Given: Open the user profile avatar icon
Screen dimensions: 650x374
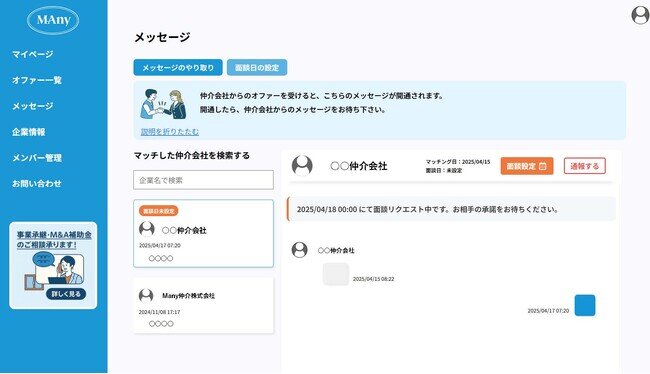Looking at the screenshot, I should (x=640, y=15).
